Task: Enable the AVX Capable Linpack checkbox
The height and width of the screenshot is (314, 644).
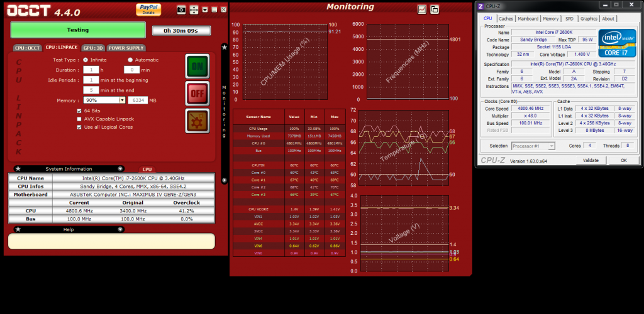Action: coord(80,119)
